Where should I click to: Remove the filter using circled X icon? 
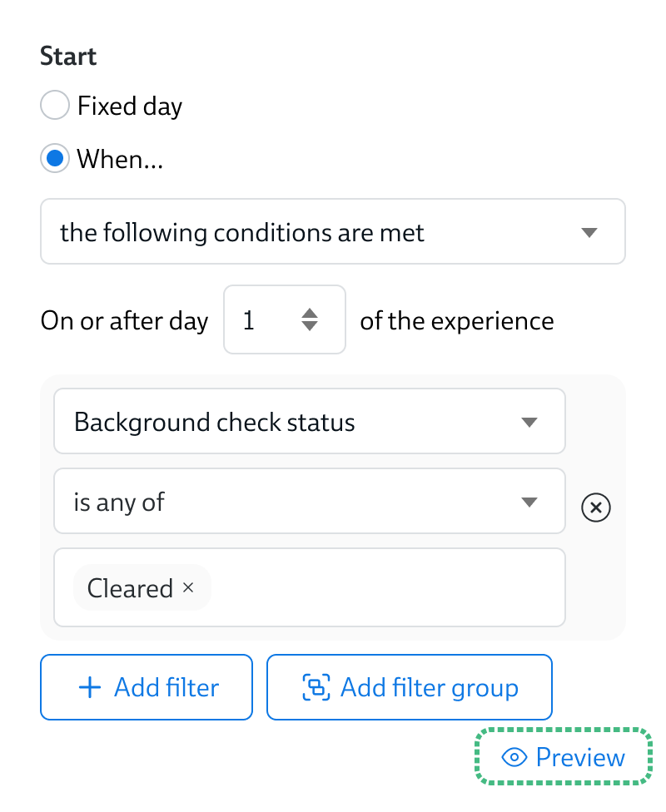(596, 507)
